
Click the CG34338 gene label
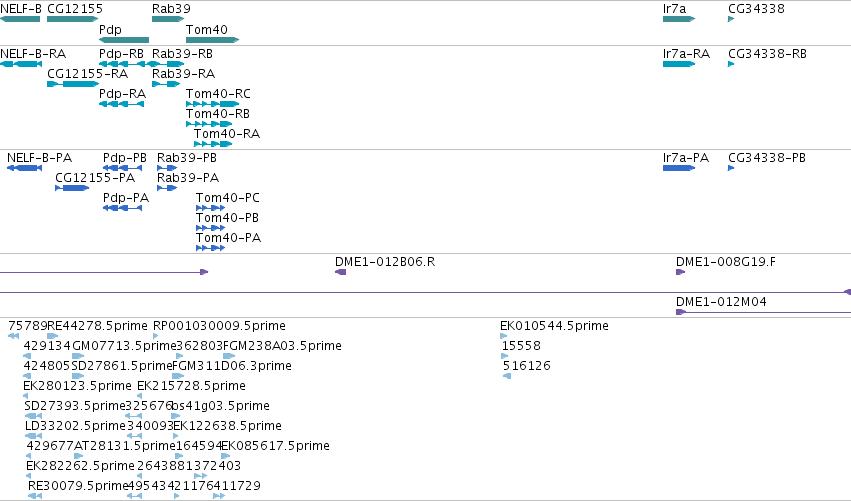click(x=756, y=9)
